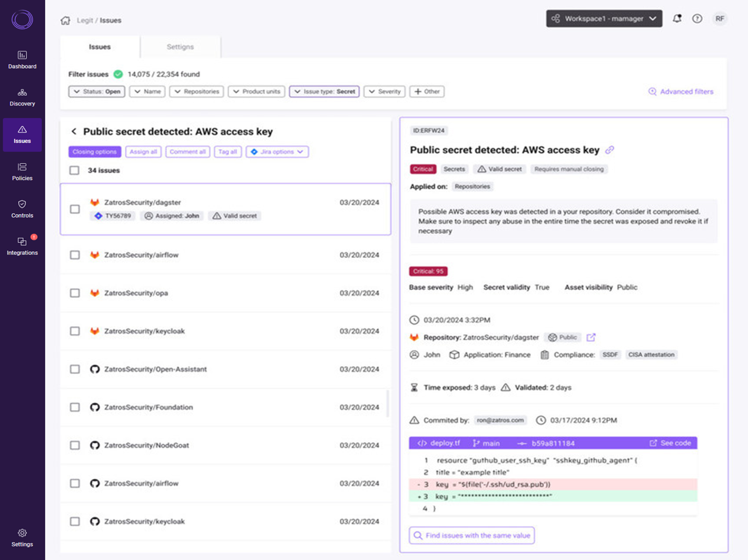Expand the Workspace1 - mamager selector

pyautogui.click(x=604, y=18)
